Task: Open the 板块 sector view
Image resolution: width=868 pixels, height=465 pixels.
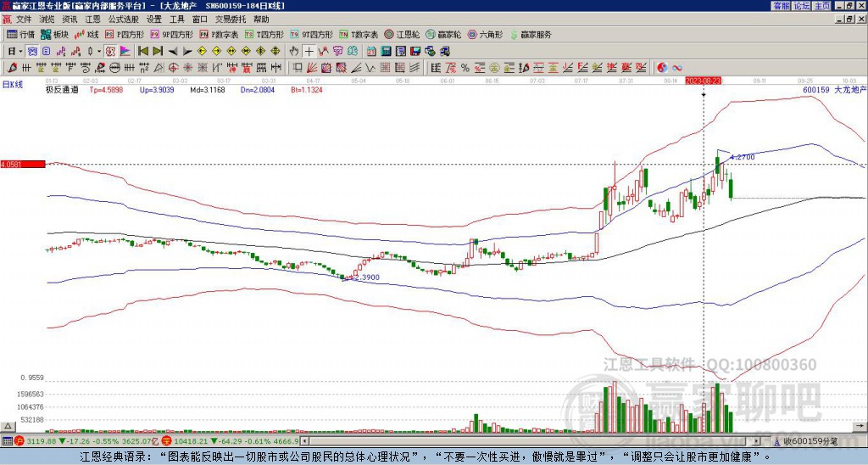Action: [x=54, y=34]
